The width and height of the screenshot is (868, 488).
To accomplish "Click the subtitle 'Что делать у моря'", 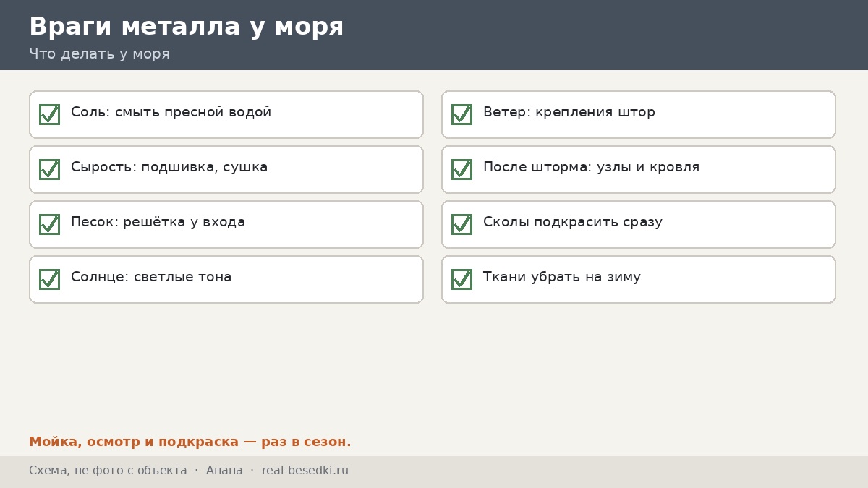I will pos(99,54).
